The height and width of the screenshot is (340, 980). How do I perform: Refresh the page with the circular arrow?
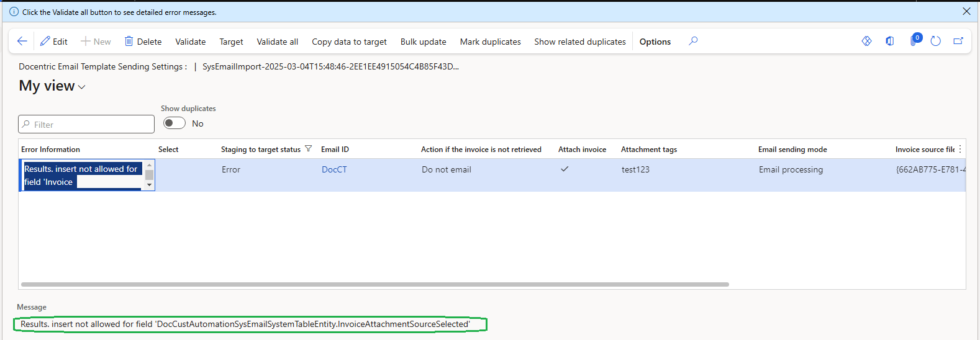pyautogui.click(x=936, y=41)
